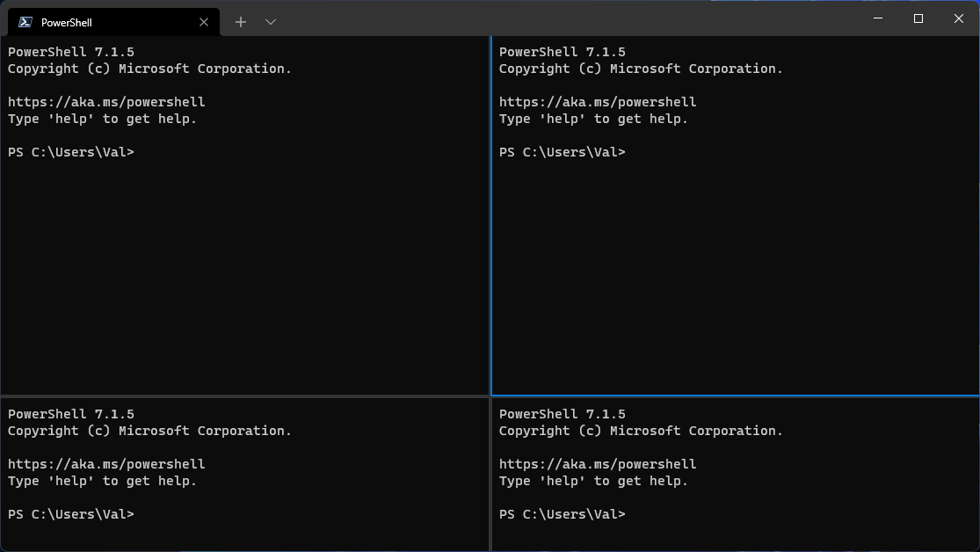Close the PowerShell tab

pyautogui.click(x=204, y=22)
